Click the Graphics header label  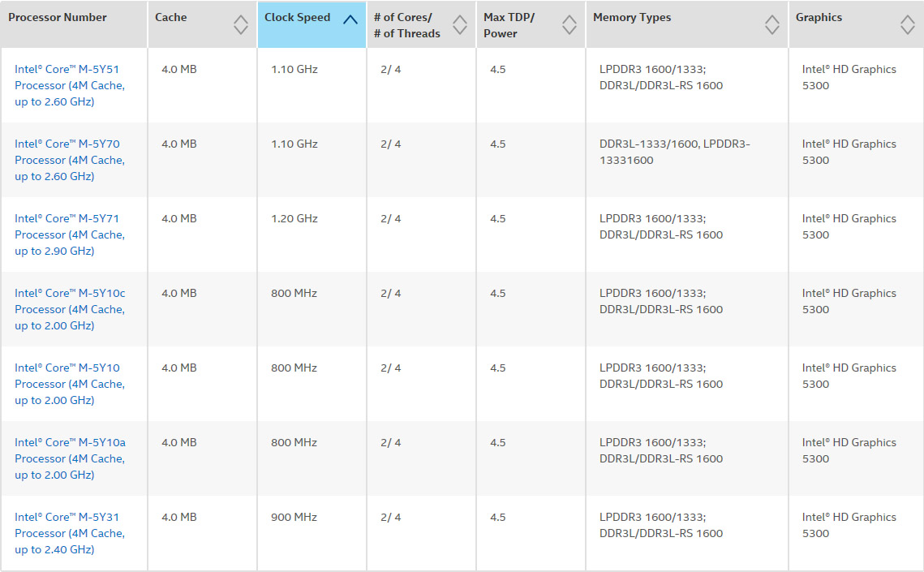[819, 18]
